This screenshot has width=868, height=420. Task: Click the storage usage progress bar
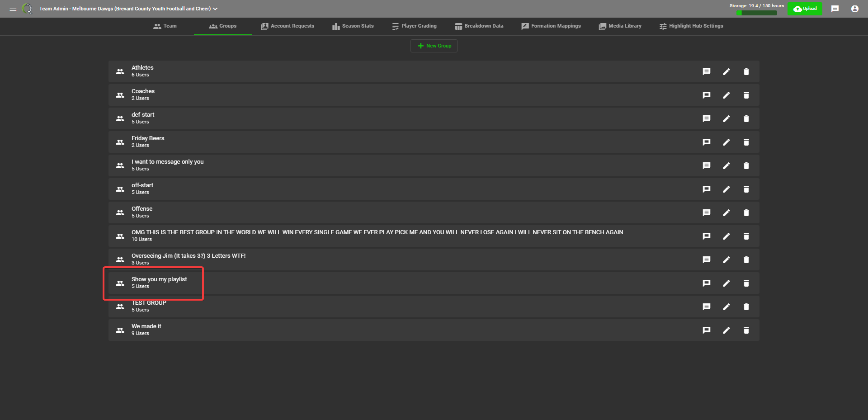[757, 13]
